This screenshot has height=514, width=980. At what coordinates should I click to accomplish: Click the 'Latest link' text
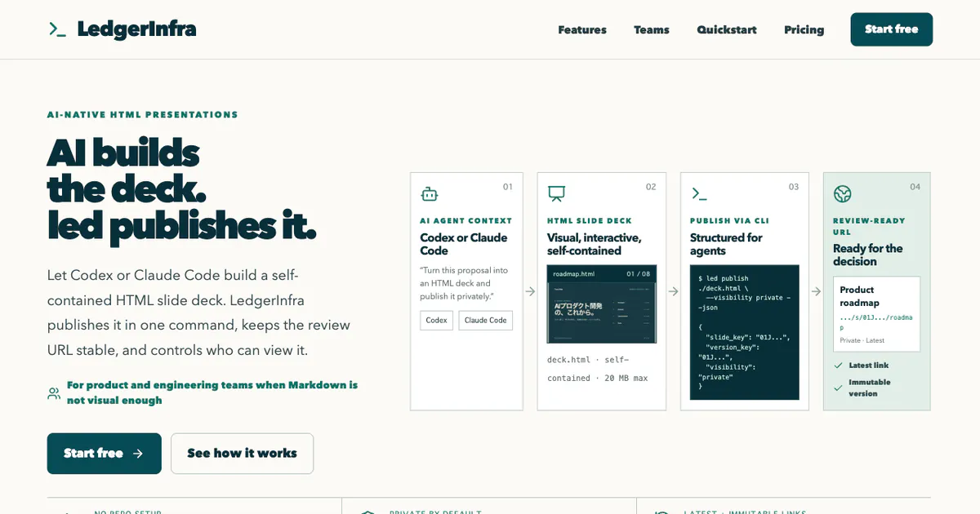pyautogui.click(x=869, y=366)
